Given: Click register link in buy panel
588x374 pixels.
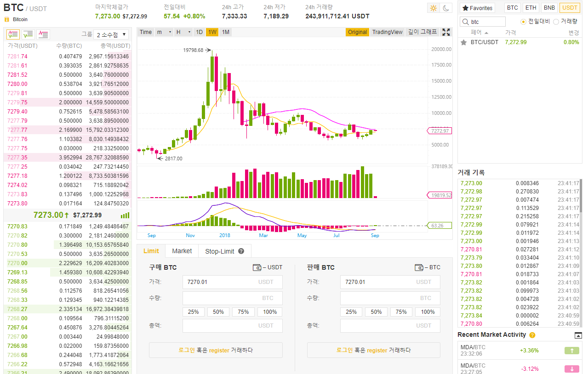Looking at the screenshot, I should point(219,350).
